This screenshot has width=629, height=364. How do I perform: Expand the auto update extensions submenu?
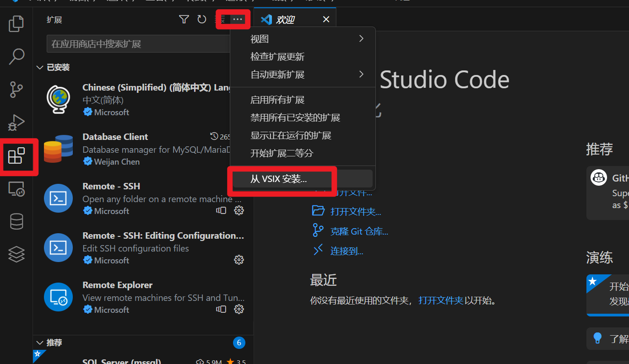pyautogui.click(x=303, y=74)
